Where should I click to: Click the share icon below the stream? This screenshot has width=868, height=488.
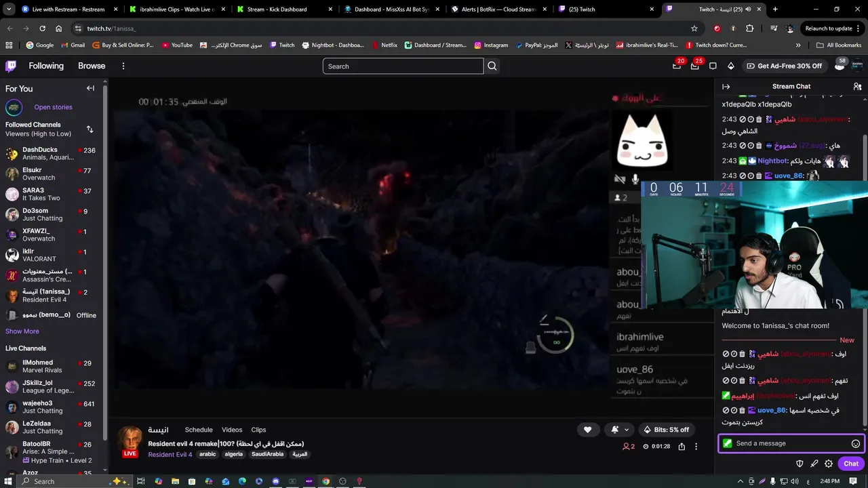click(x=682, y=446)
